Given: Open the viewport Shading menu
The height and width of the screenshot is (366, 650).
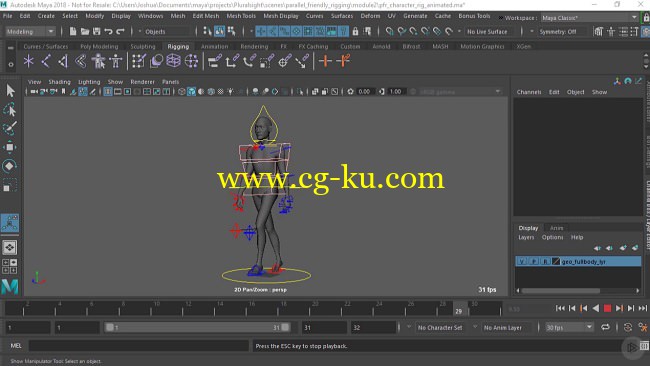Looking at the screenshot, I should coord(59,82).
